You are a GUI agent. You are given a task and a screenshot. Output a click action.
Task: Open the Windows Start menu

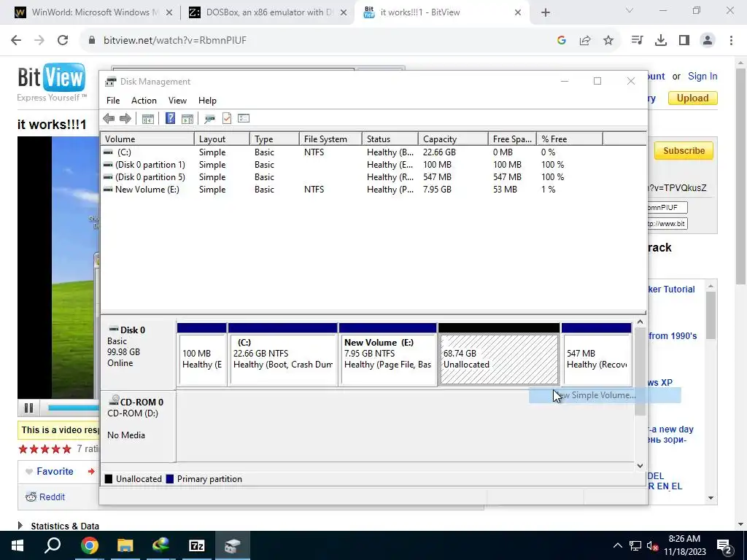tap(17, 545)
